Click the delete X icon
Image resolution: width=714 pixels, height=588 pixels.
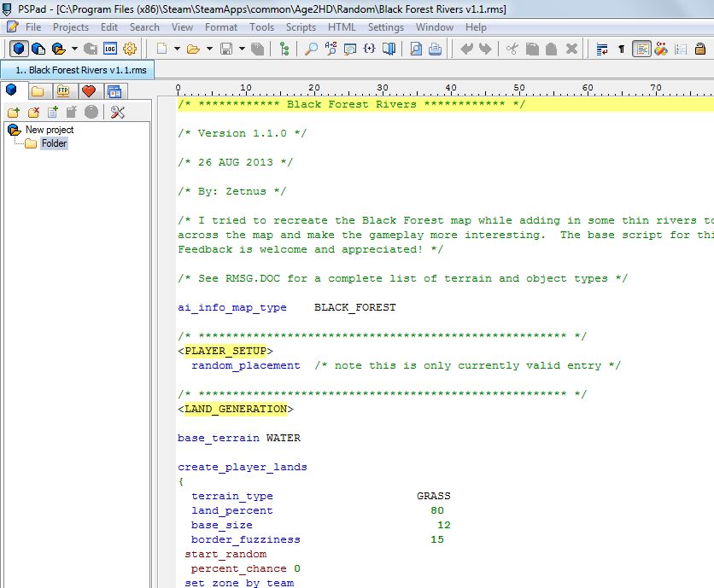(x=571, y=49)
